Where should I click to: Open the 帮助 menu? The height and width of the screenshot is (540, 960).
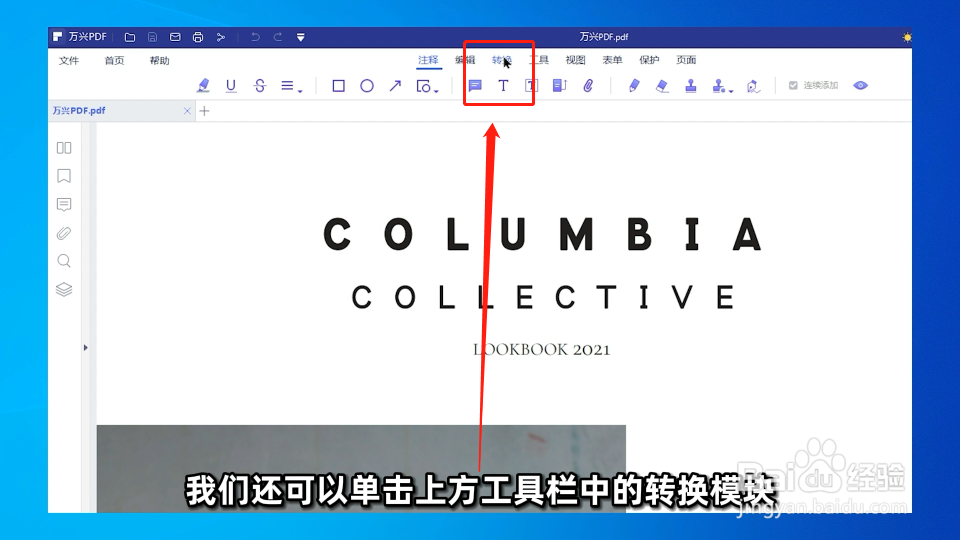[x=159, y=61]
